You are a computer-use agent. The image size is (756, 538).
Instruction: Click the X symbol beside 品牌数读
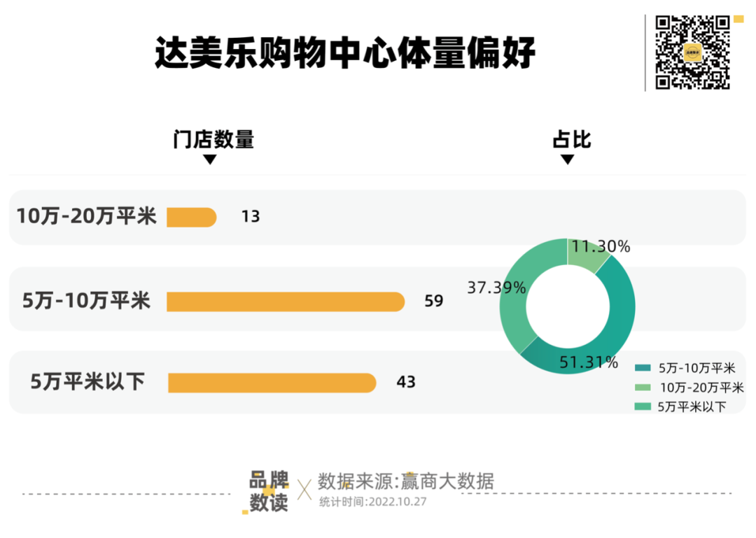pyautogui.click(x=304, y=490)
